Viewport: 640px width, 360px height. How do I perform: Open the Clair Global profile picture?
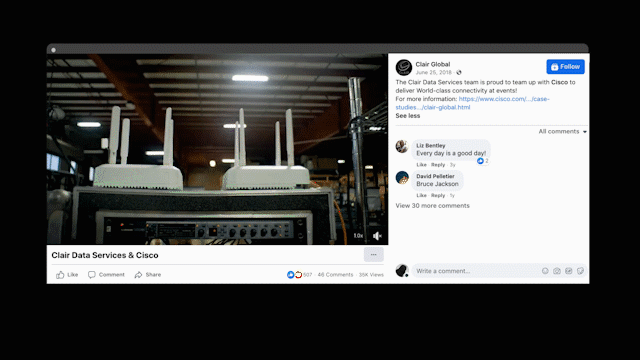404,67
